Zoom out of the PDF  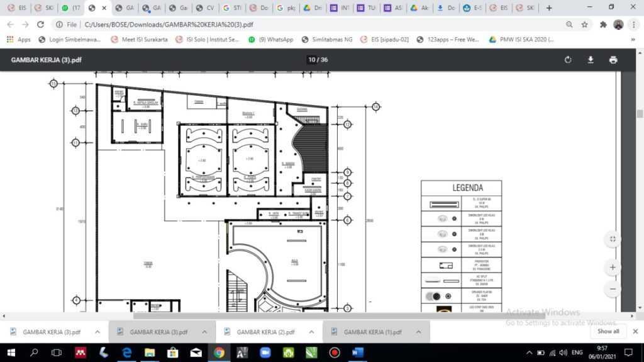(613, 289)
